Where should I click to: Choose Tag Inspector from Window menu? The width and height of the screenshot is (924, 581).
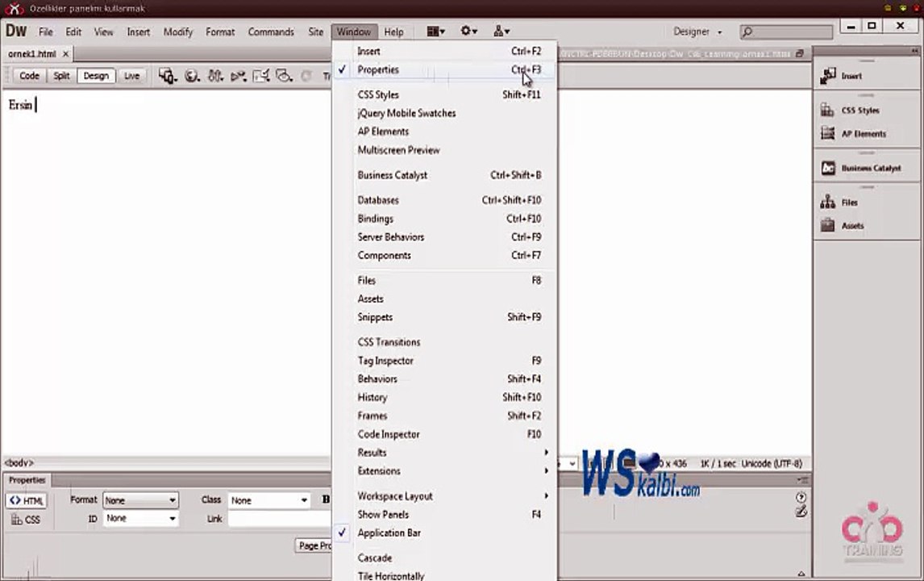point(445,361)
